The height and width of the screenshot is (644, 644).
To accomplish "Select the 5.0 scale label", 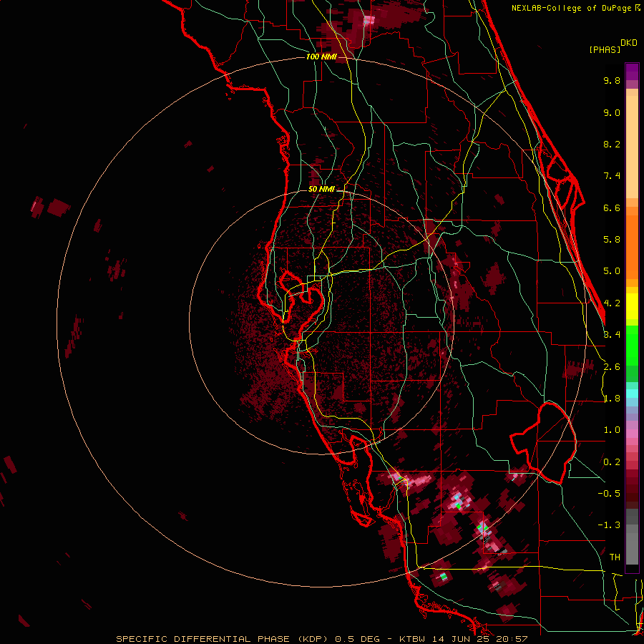I will click(612, 271).
